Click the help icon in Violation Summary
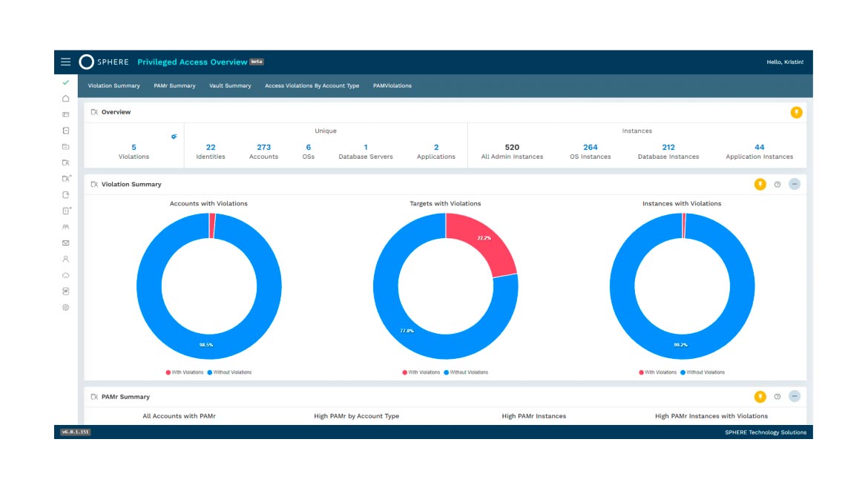This screenshot has height=488, width=868. [x=777, y=185]
